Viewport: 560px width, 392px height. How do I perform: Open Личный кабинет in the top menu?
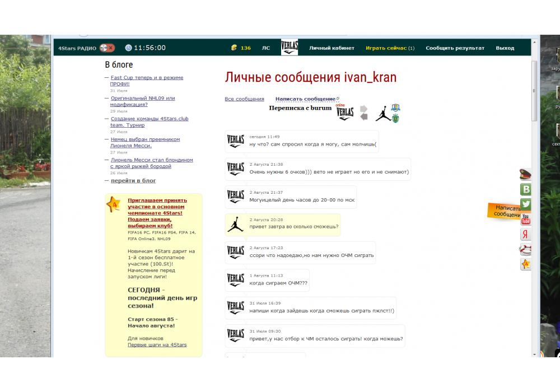tap(332, 48)
